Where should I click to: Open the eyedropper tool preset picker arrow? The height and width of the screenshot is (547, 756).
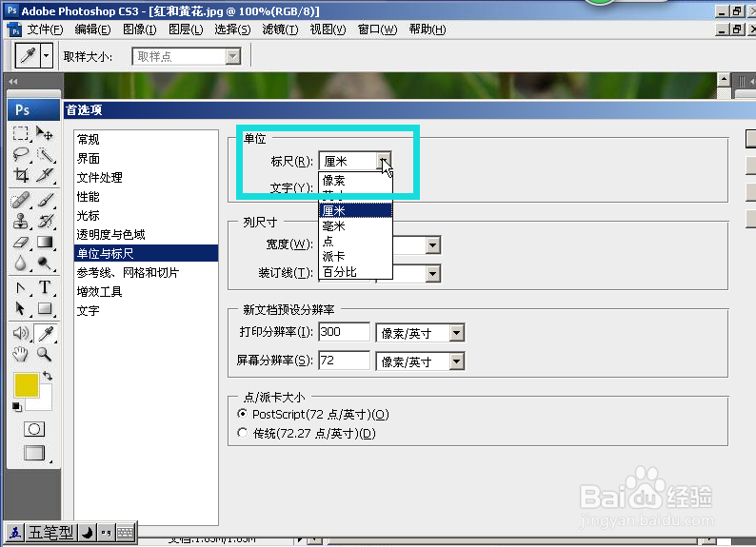coord(46,56)
